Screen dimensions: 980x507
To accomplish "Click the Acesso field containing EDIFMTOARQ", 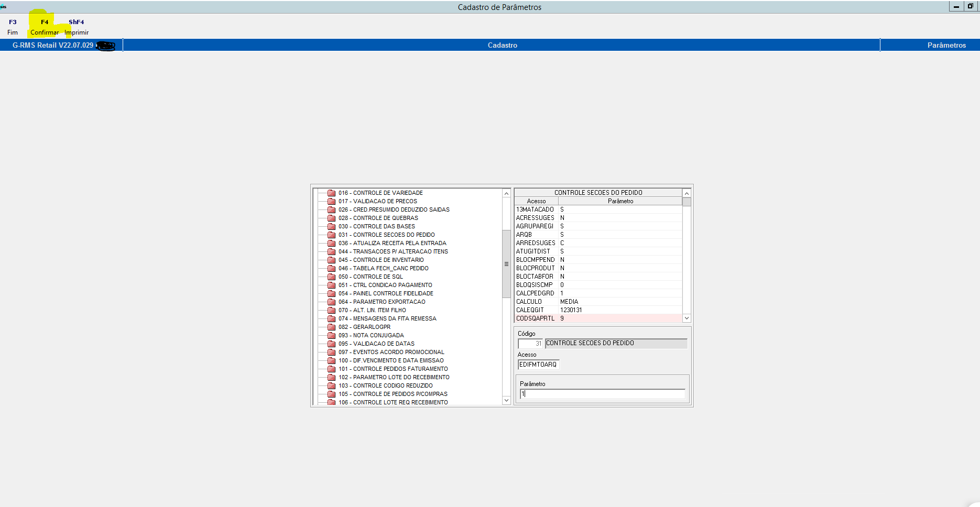I will 538,365.
